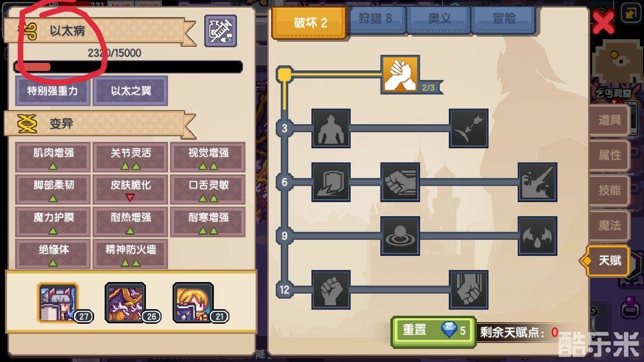644x362 pixels.
Task: Click the 以太病 red progress bar
Action: point(128,67)
